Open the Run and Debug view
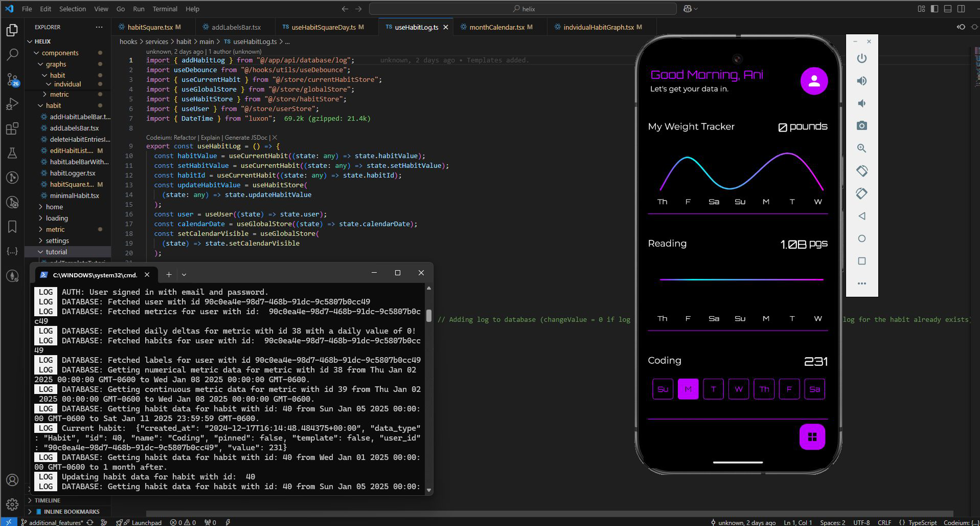980x526 pixels. click(12, 104)
